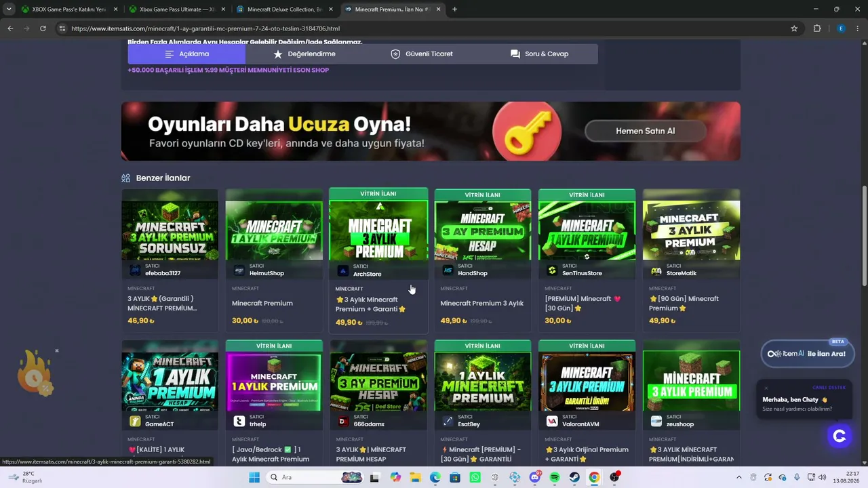
Task: Open the live chat support bubble icon
Action: (839, 436)
